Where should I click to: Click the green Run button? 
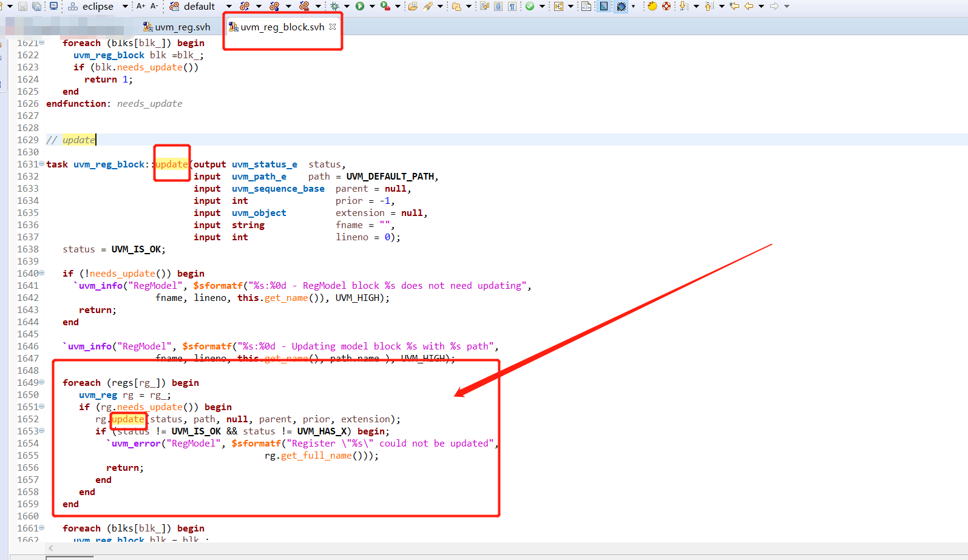[359, 6]
